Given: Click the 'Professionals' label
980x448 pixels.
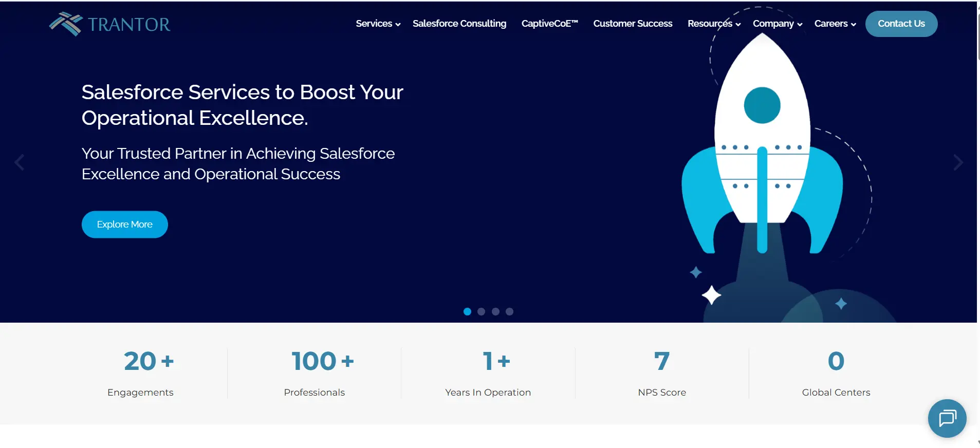Looking at the screenshot, I should 315,393.
